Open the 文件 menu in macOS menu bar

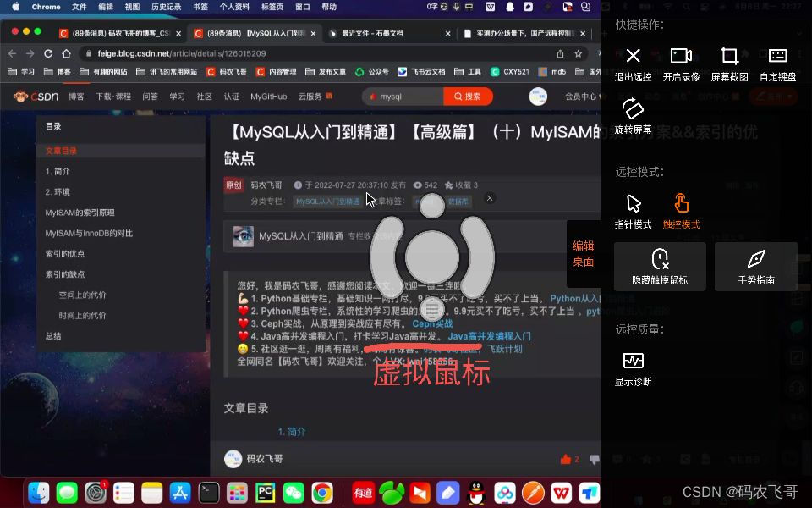80,7
